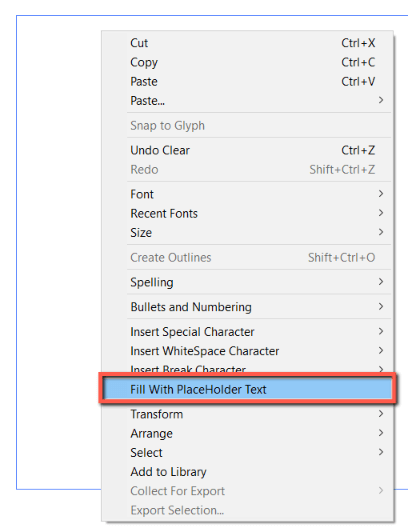Open Insert Special Character submenu
Viewport: 408px width, 529px height.
pyautogui.click(x=247, y=332)
